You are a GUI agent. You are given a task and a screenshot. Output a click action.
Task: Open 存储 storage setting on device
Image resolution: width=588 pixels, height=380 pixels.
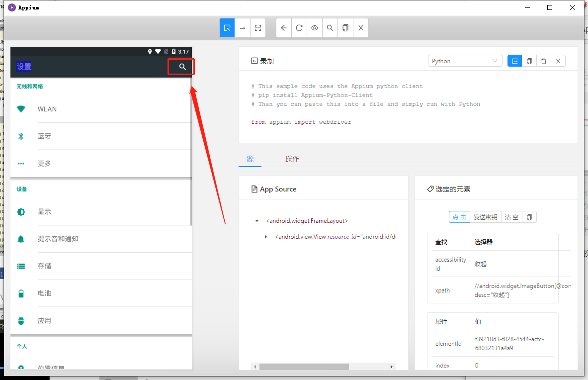101,266
